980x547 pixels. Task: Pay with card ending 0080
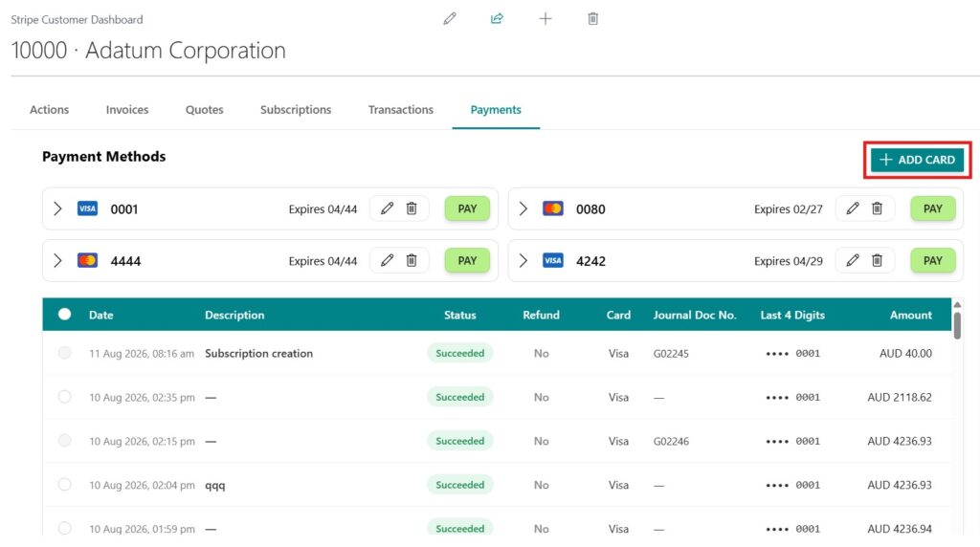[933, 208]
